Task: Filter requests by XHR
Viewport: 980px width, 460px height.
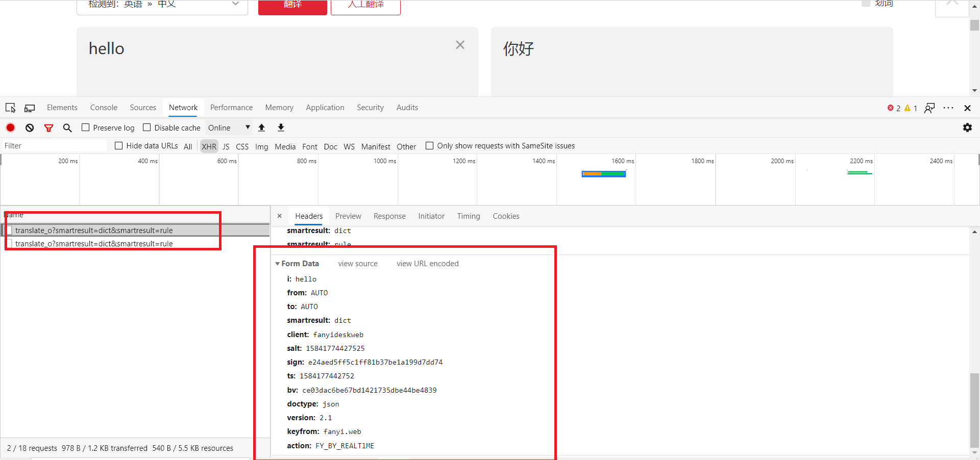Action: (209, 146)
